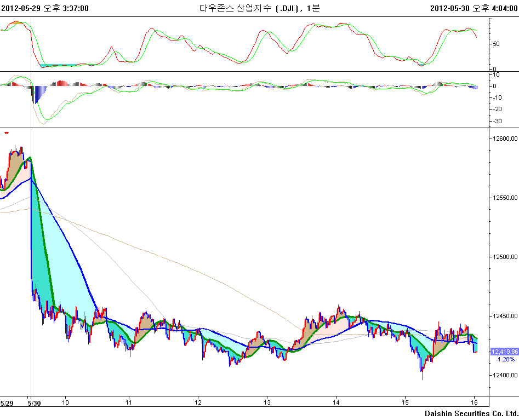
Task: Click hour 12 on the time axis
Action: tap(198, 403)
